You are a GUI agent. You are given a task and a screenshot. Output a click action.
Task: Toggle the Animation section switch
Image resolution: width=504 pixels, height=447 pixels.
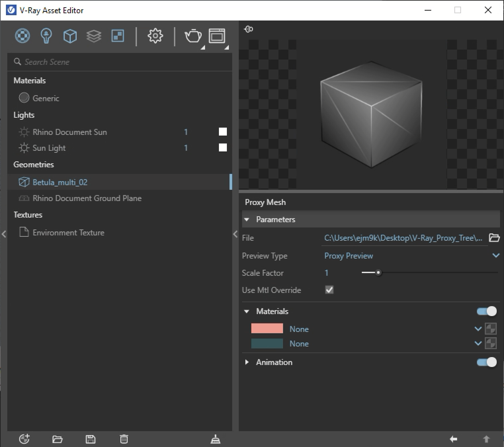click(486, 362)
